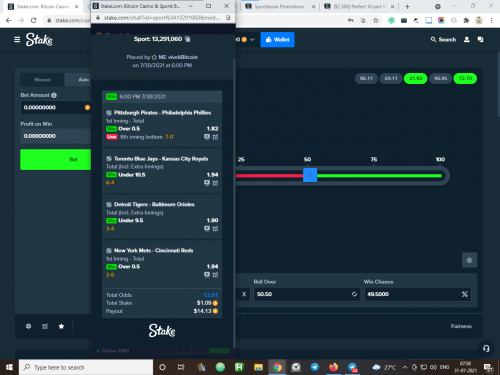500x375 pixels.
Task: Open the chat icon in the header
Action: tap(480, 39)
